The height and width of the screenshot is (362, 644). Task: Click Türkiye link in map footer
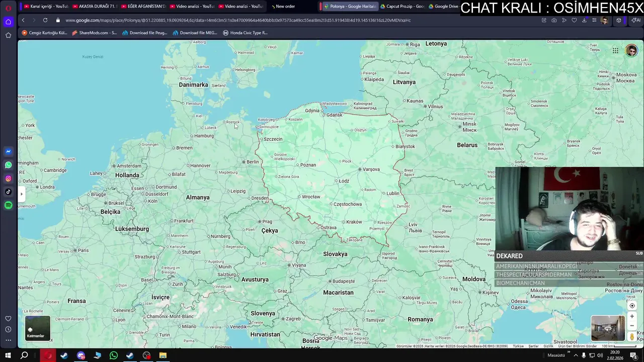coord(518,346)
